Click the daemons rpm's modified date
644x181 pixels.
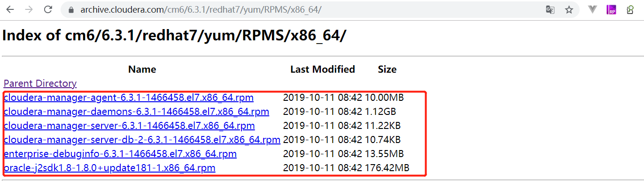tap(323, 112)
